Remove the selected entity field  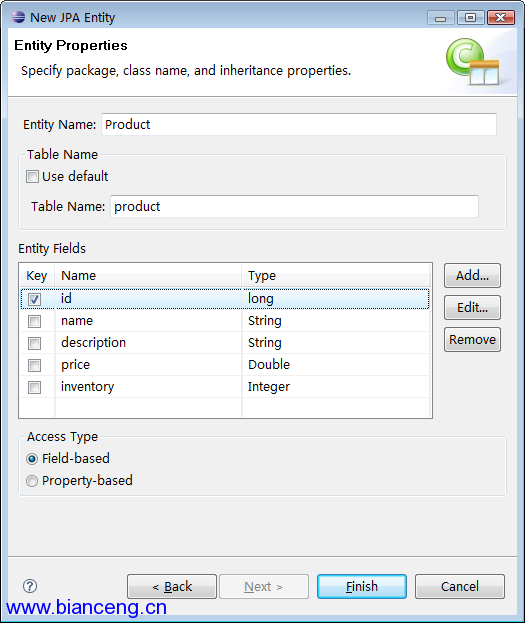click(x=472, y=340)
